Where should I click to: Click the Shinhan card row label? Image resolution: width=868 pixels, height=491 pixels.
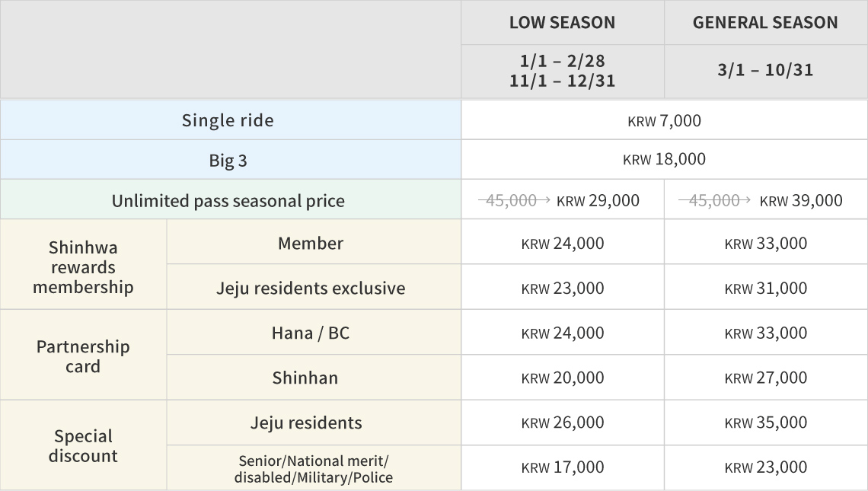pyautogui.click(x=305, y=378)
